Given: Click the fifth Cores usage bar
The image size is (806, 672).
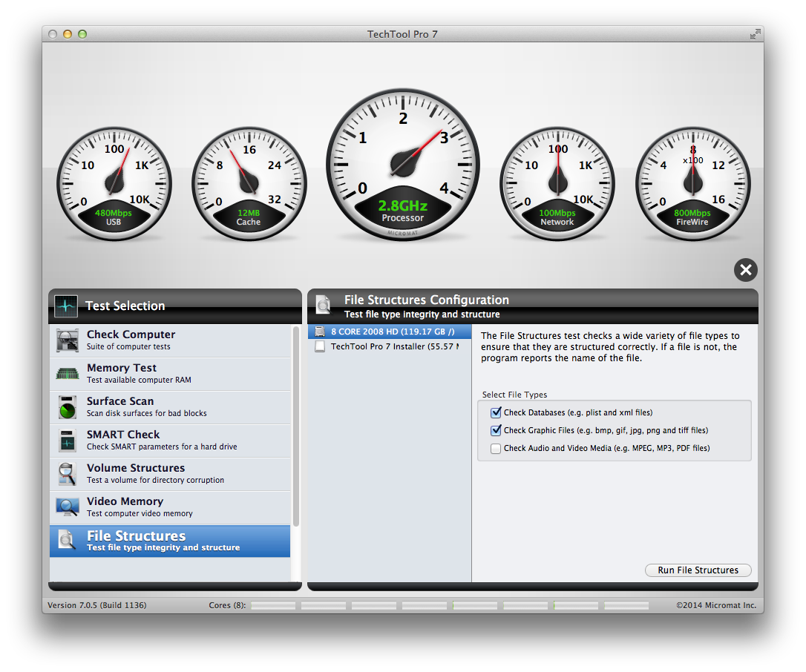Looking at the screenshot, I should pyautogui.click(x=475, y=606).
